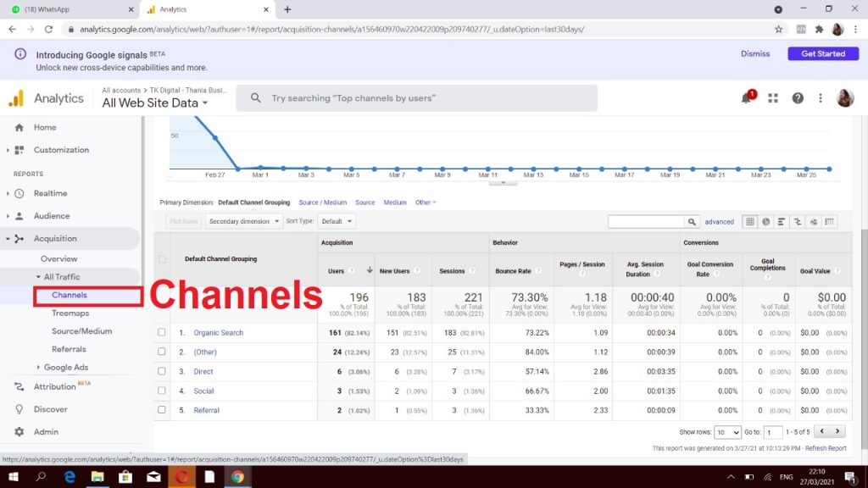This screenshot has height=488, width=868.
Task: Click the table search input field
Action: coord(645,221)
